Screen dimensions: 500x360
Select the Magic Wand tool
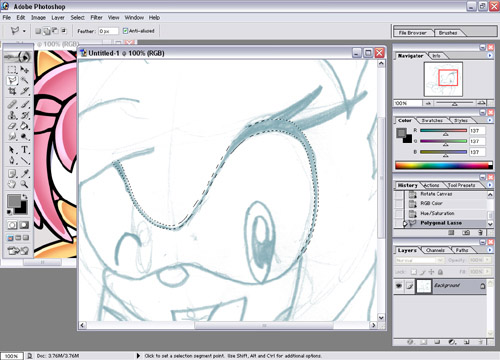pyautogui.click(x=25, y=80)
